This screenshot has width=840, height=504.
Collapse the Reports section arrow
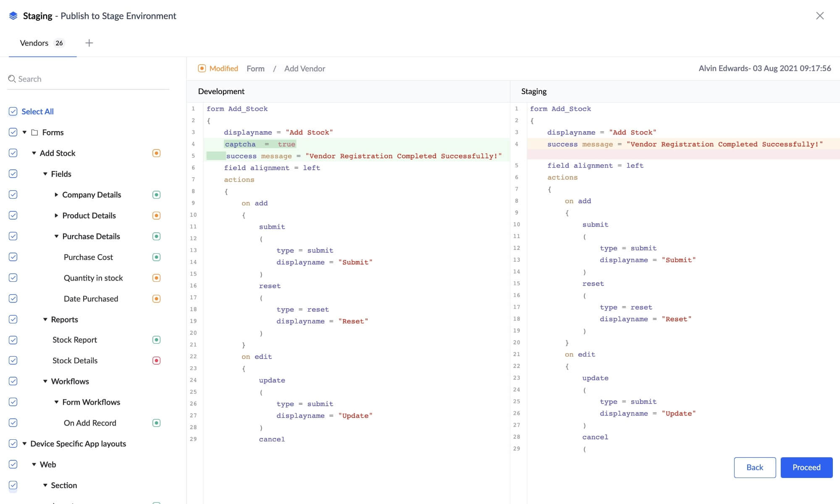pos(45,320)
